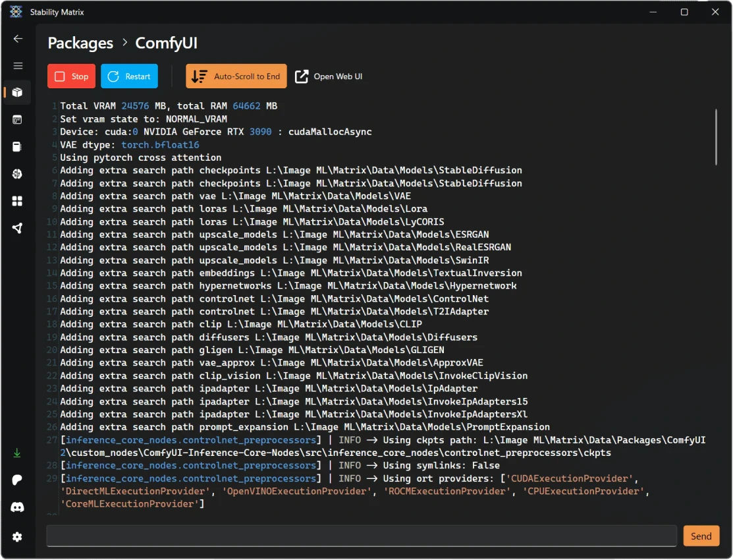Image resolution: width=733 pixels, height=560 pixels.
Task: Toggle Auto-Scroll to End
Action: 236,76
